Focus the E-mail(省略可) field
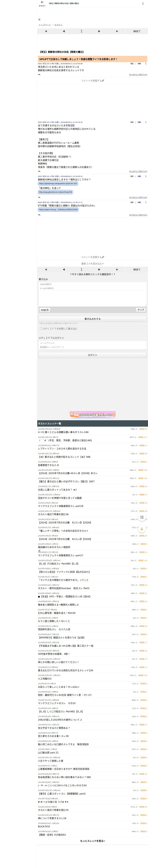This screenshot has height=868, width=148. click(x=92, y=288)
